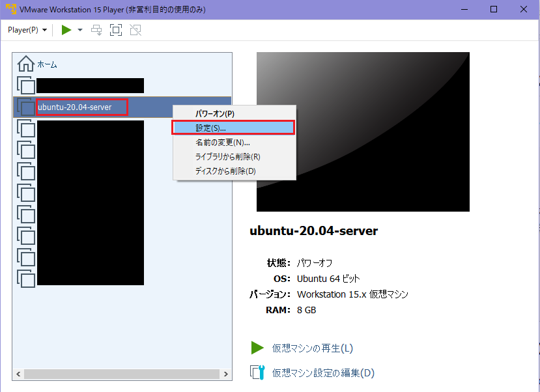Click the 仮想マシン設定の編集(D) link
The image size is (540, 392).
(x=323, y=372)
